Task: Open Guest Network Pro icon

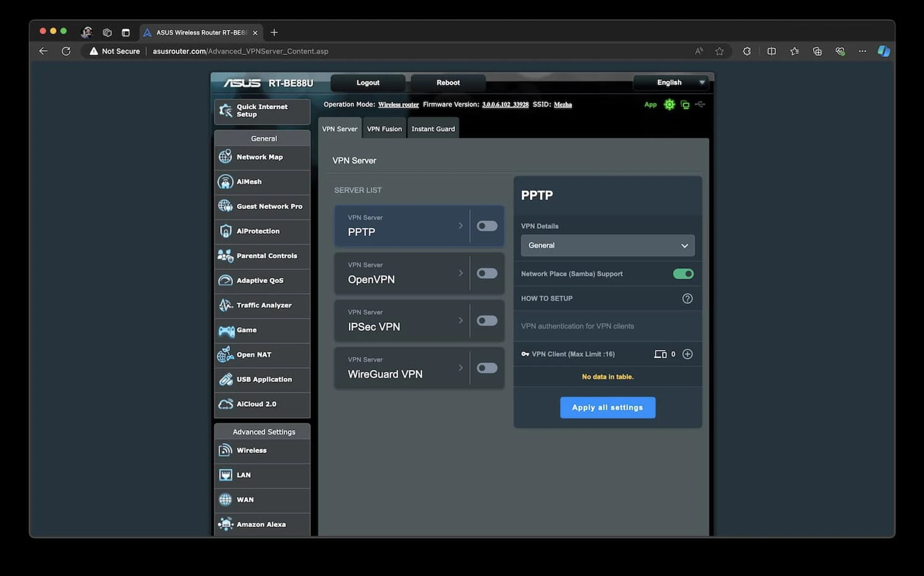Action: pos(225,206)
